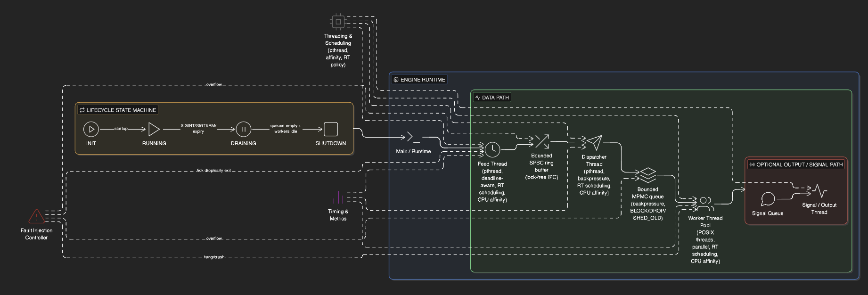Click the upper 'overflow' edge label

coord(213,85)
